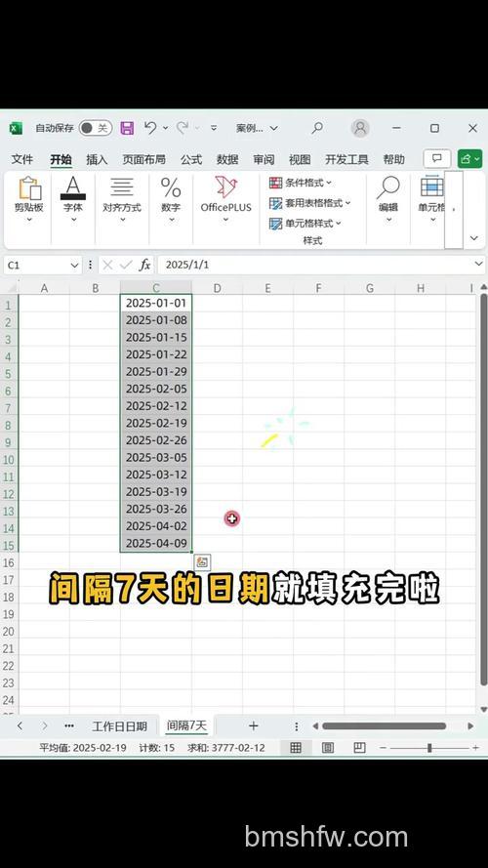Switch to the 审阅 tab
This screenshot has width=488, height=868.
pyautogui.click(x=264, y=159)
